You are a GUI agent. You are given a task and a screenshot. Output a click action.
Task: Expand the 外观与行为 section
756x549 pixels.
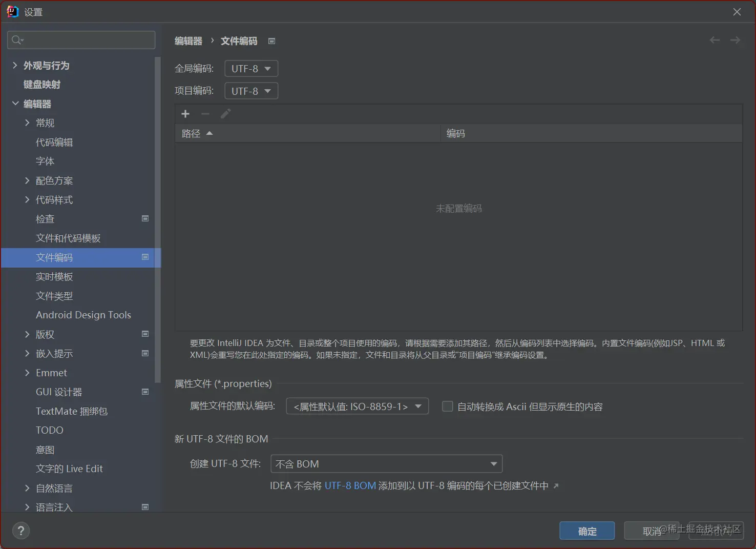click(x=15, y=65)
